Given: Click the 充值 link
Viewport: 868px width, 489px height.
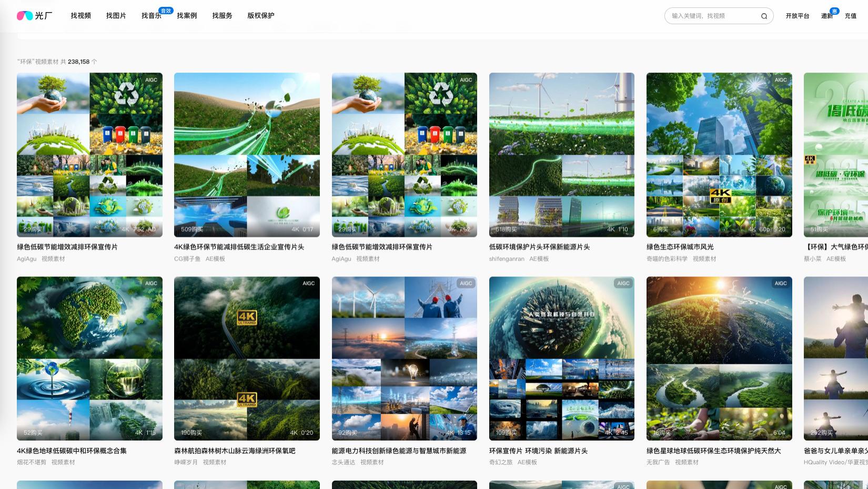Looking at the screenshot, I should pos(851,16).
